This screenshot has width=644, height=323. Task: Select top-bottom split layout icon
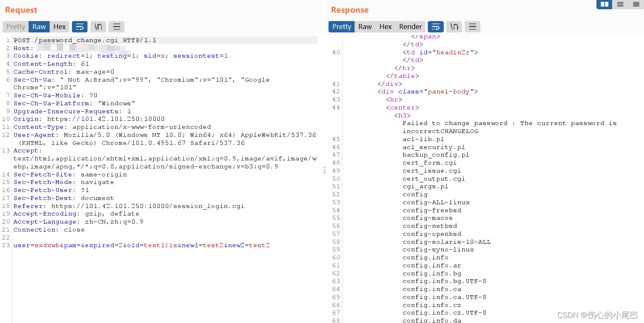click(620, 4)
